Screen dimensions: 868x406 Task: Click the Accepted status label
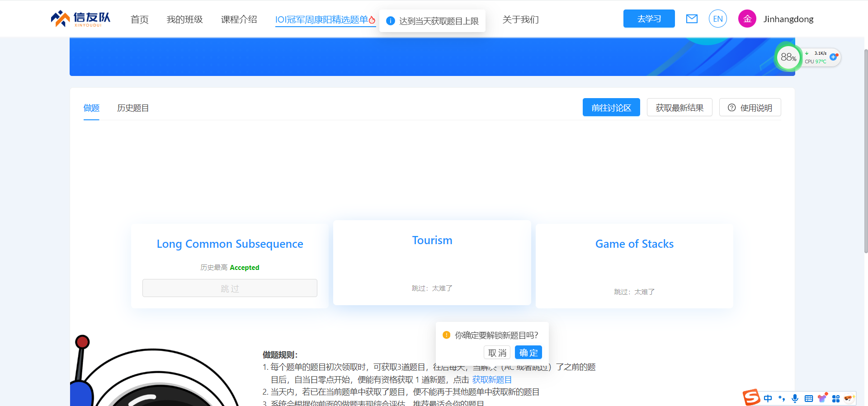tap(245, 268)
